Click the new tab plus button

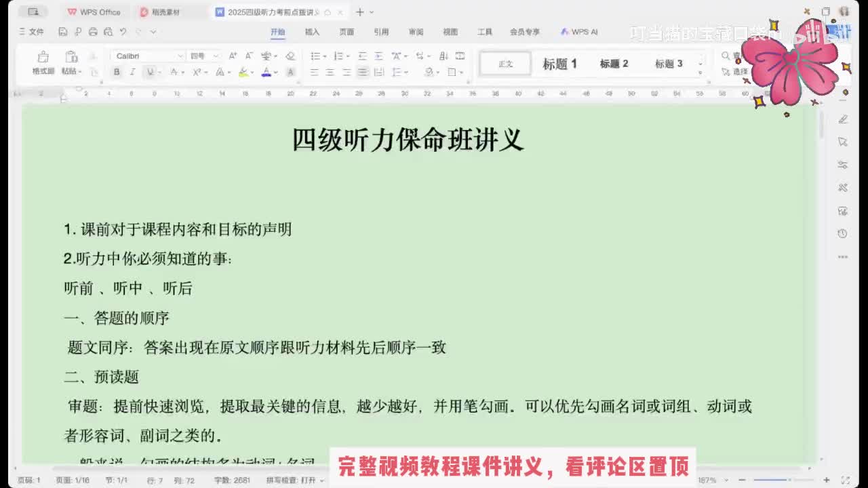360,12
